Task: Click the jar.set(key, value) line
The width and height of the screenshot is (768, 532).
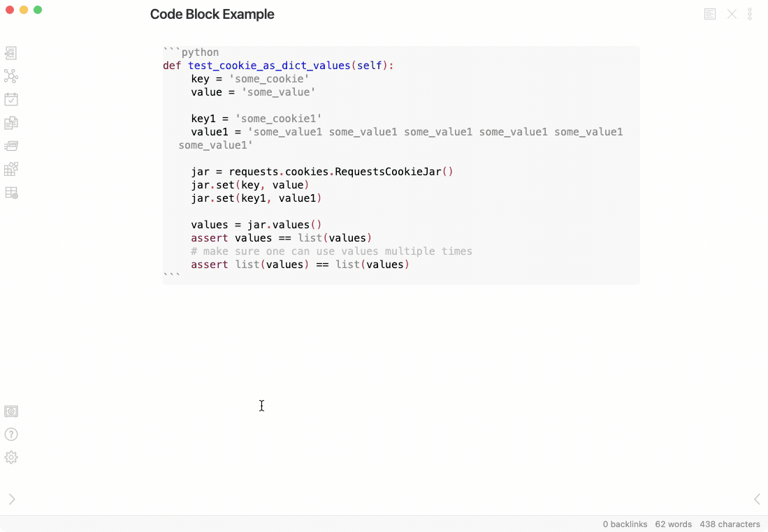Action: point(249,185)
